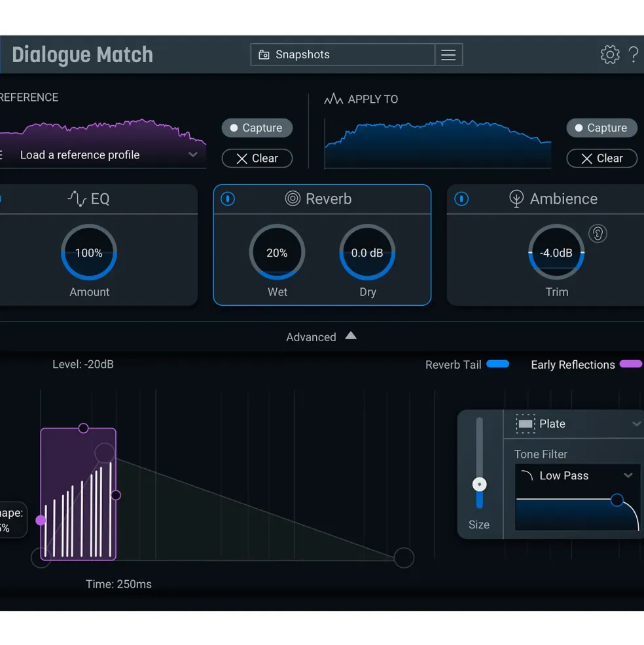Click the EQ curve icon
Viewport: 644px width, 645px height.
click(77, 198)
